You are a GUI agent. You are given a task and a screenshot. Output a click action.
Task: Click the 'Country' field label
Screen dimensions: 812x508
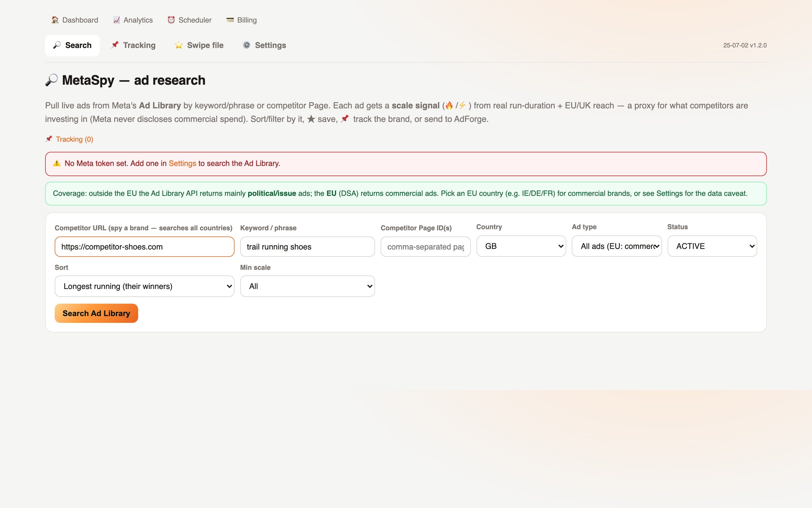tap(489, 227)
